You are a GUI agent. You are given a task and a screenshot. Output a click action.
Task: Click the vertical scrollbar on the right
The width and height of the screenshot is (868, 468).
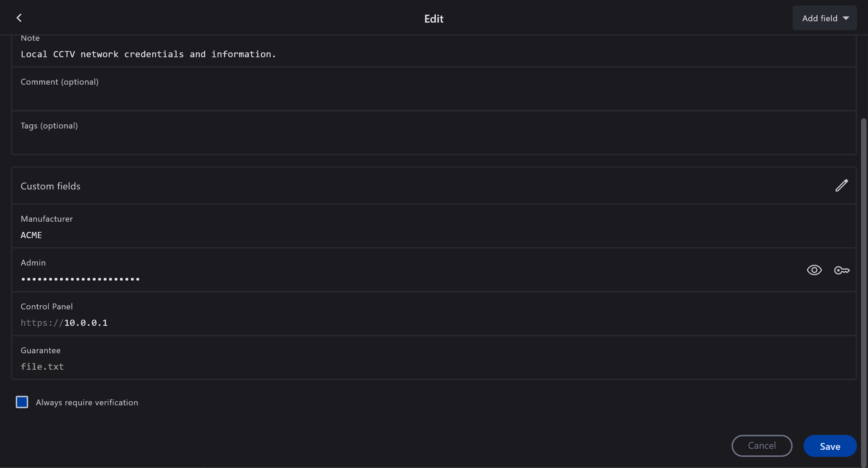(863, 274)
